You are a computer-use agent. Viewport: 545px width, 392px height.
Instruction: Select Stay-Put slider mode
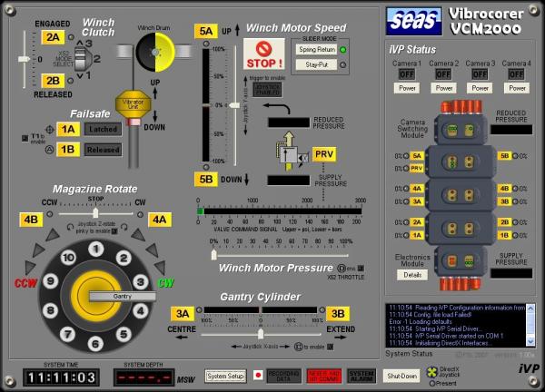pos(317,64)
